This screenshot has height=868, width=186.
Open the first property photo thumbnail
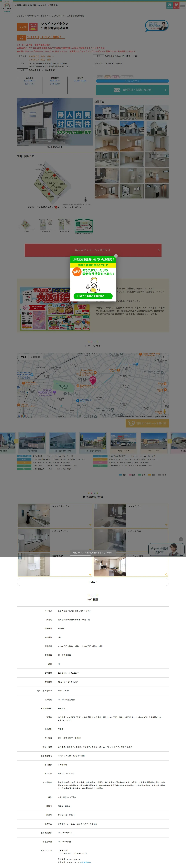pos(107,113)
